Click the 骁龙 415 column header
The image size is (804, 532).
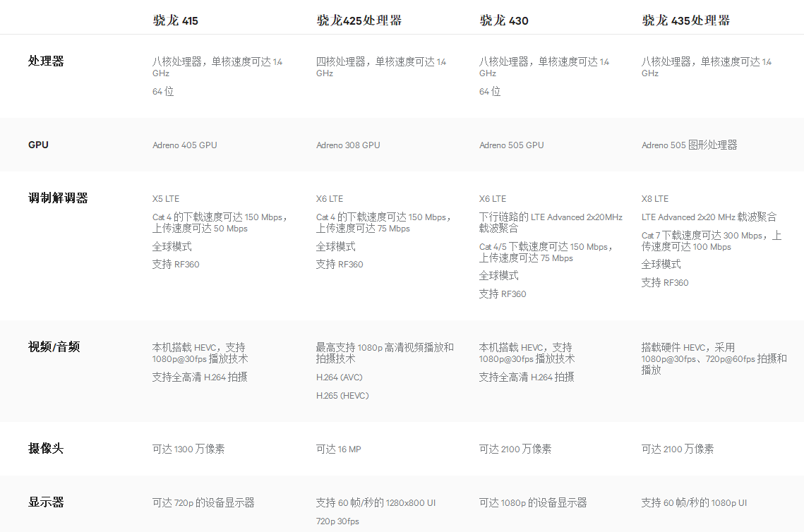[x=175, y=20]
